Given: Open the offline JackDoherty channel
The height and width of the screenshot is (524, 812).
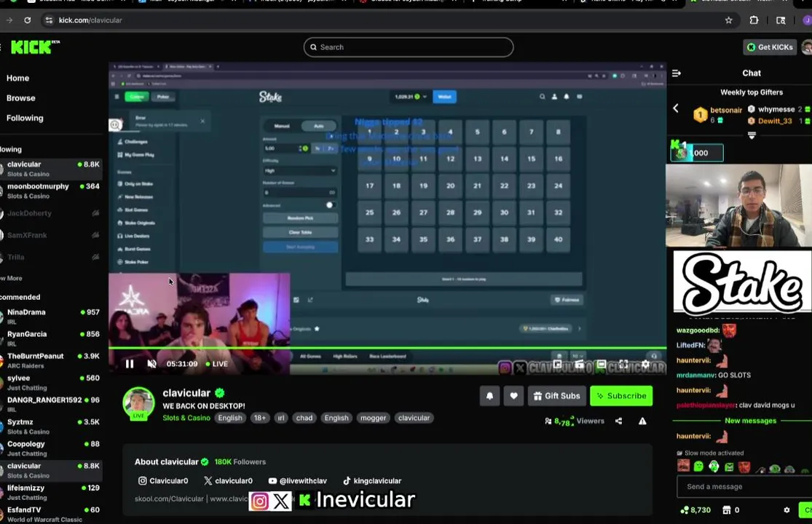Looking at the screenshot, I should [51, 213].
